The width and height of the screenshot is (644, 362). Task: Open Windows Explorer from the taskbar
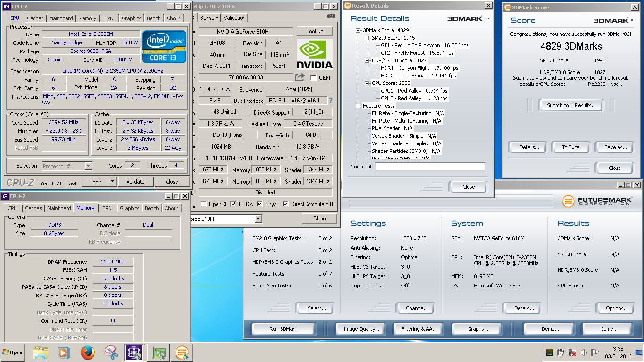(41, 353)
